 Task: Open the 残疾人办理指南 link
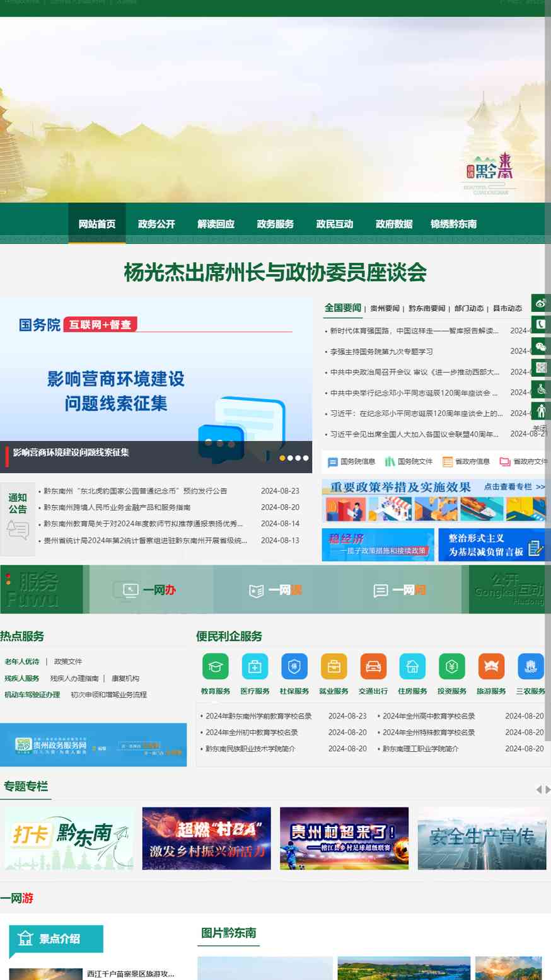(x=74, y=678)
